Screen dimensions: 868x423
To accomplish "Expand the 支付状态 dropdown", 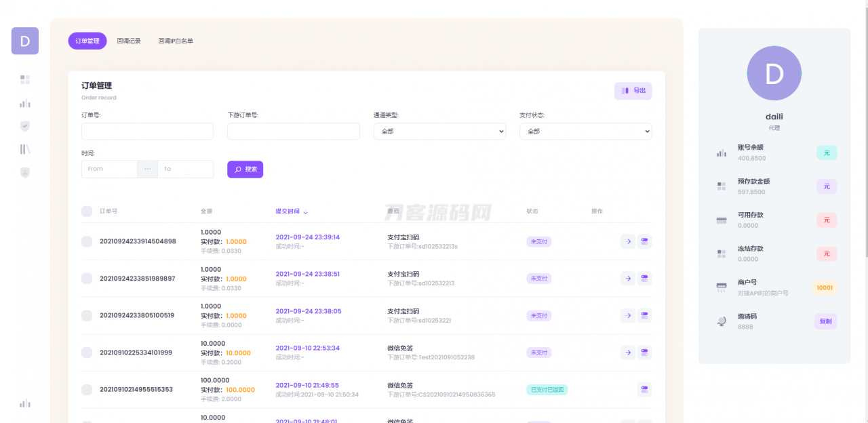I will pyautogui.click(x=585, y=131).
